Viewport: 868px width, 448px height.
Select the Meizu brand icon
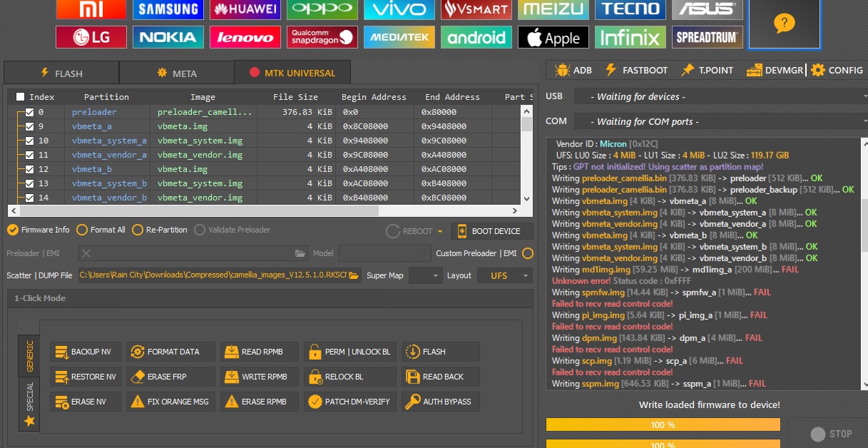[553, 9]
